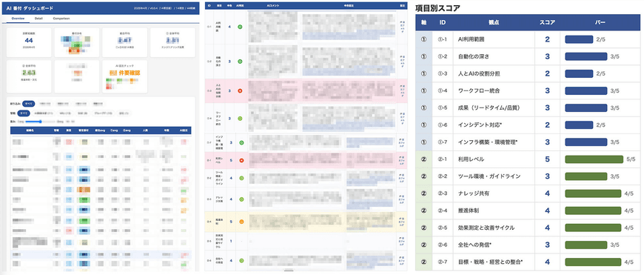Select the すべて pill in second filter row
Image resolution: width=644 pixels, height=275 pixels.
pyautogui.click(x=24, y=113)
